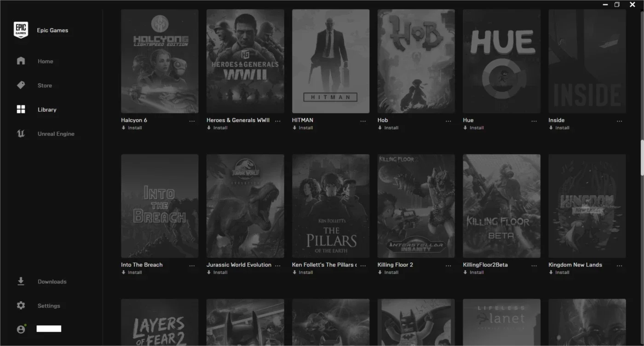The height and width of the screenshot is (346, 644).
Task: Select the HITMAN cover art
Action: (331, 61)
